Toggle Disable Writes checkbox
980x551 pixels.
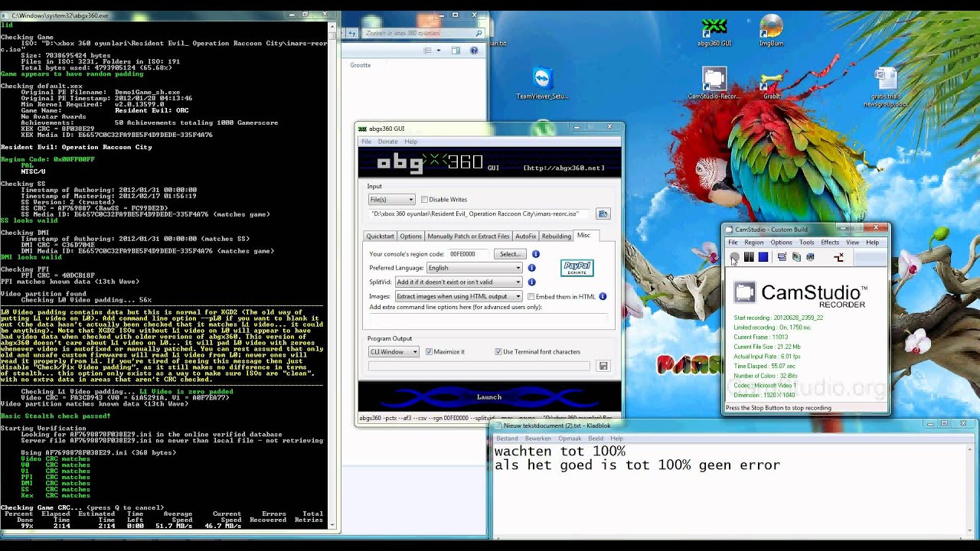pyautogui.click(x=424, y=200)
